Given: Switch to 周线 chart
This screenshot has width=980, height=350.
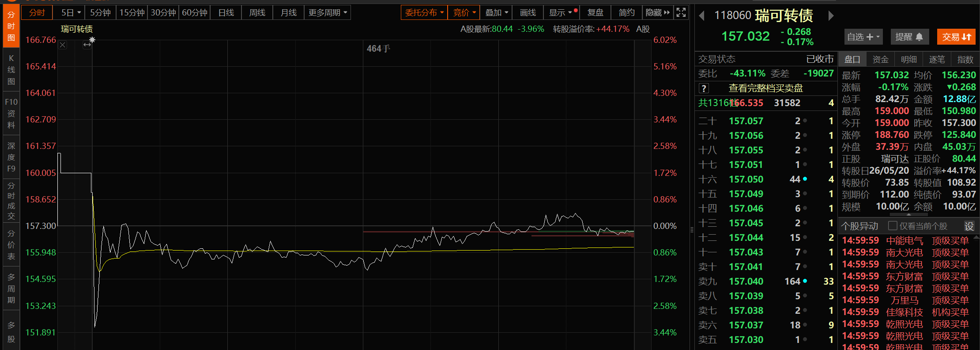Looking at the screenshot, I should coord(257,13).
